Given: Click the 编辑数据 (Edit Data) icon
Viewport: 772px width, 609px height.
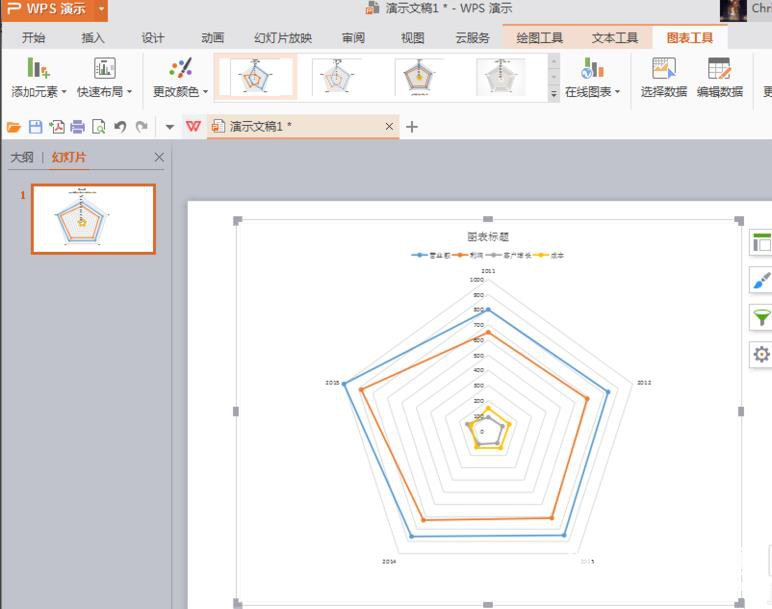Looking at the screenshot, I should coord(719,69).
